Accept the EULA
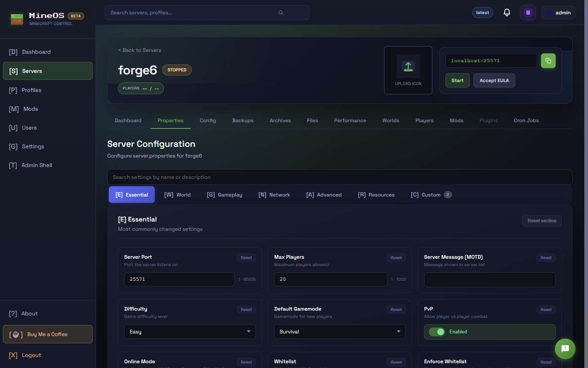 tap(494, 80)
